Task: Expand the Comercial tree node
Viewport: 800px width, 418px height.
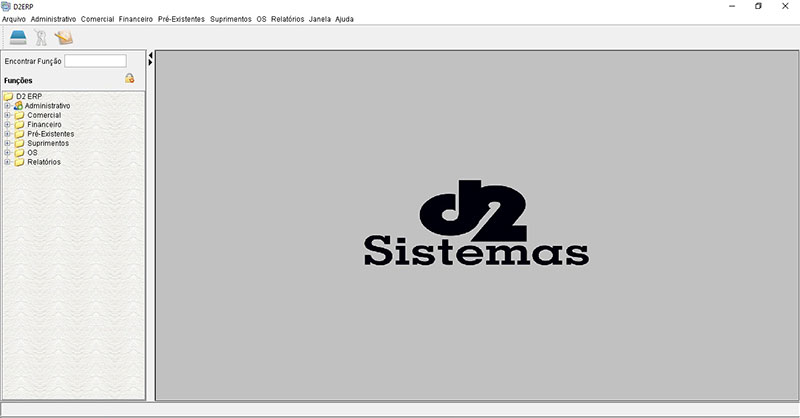Action: 7,115
